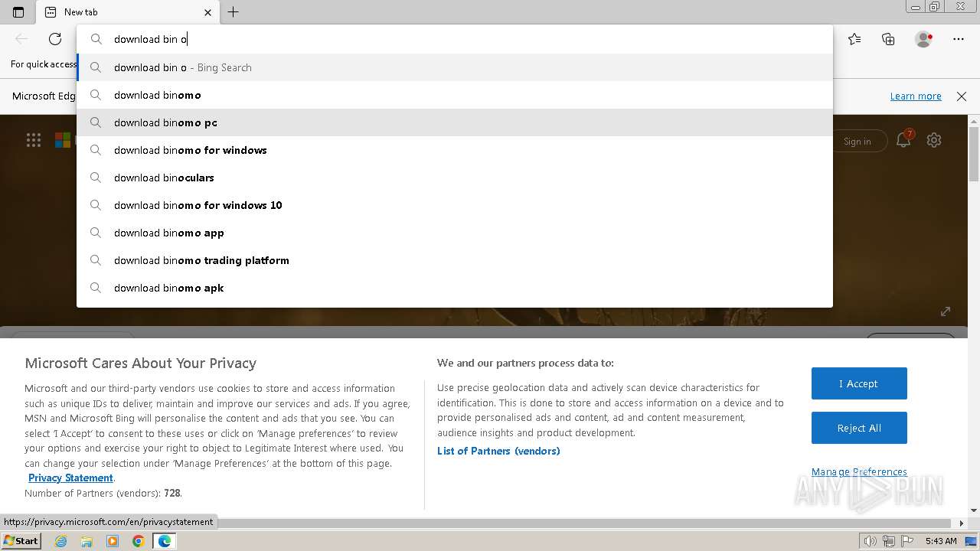Select suggestion 'download binomo trading platform'
This screenshot has height=551, width=980.
[x=455, y=260]
